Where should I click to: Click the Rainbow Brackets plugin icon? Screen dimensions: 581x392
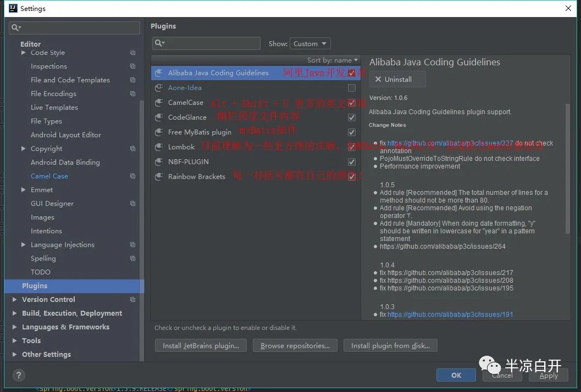pos(159,177)
